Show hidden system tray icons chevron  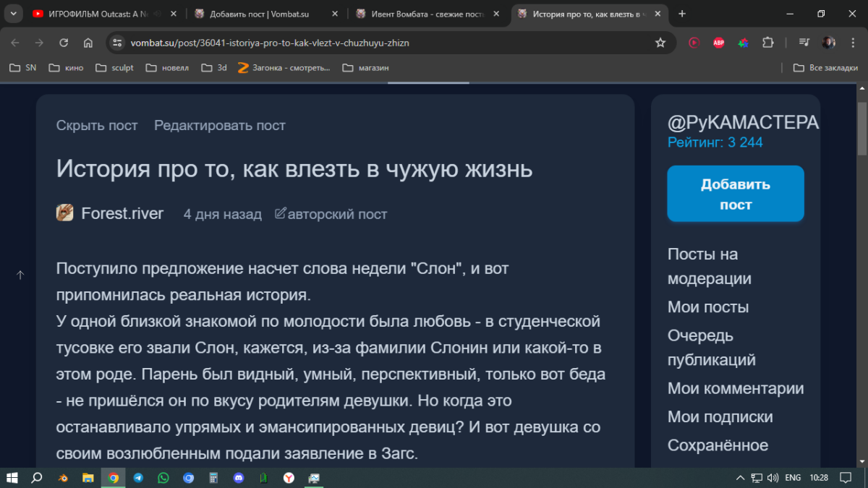pos(739,478)
